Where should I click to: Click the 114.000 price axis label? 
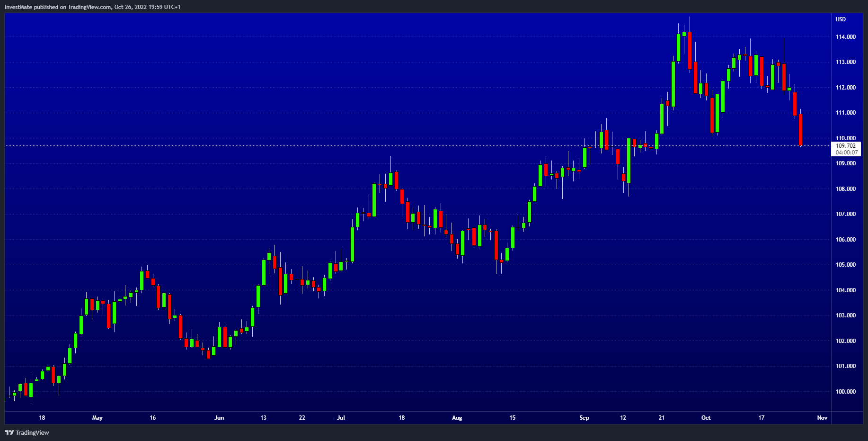click(x=846, y=37)
